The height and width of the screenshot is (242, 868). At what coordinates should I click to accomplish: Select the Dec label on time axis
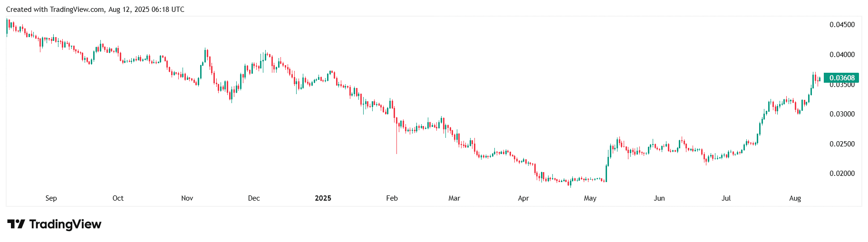pos(254,198)
